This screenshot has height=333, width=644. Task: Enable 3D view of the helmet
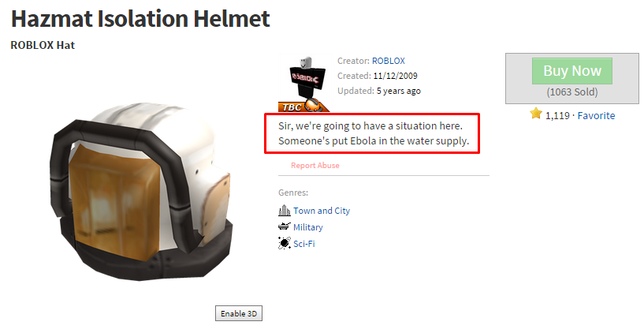[x=239, y=313]
